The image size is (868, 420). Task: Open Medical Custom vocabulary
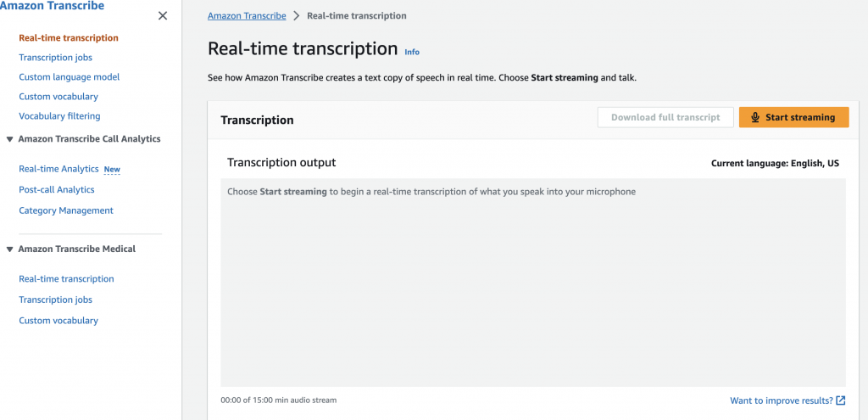(x=58, y=321)
